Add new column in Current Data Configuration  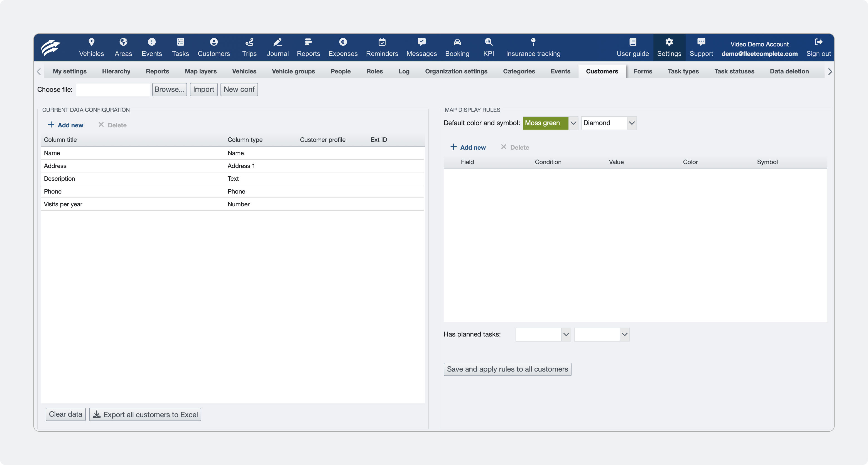[66, 125]
